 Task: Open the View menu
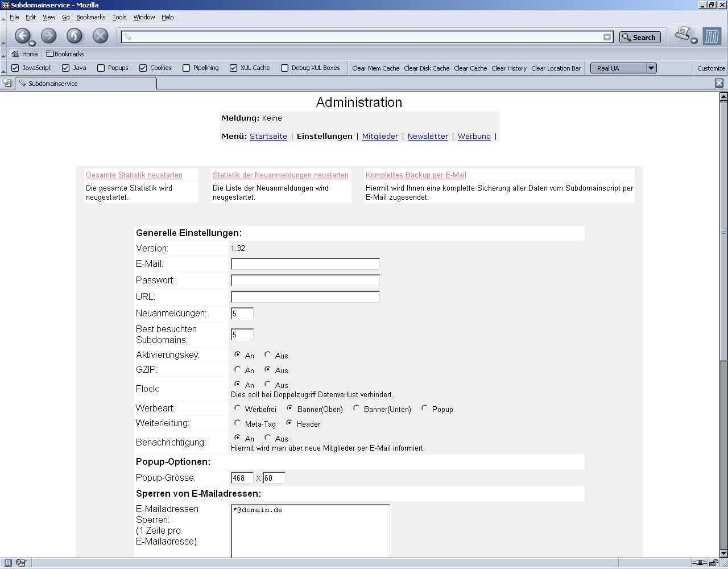[x=49, y=17]
